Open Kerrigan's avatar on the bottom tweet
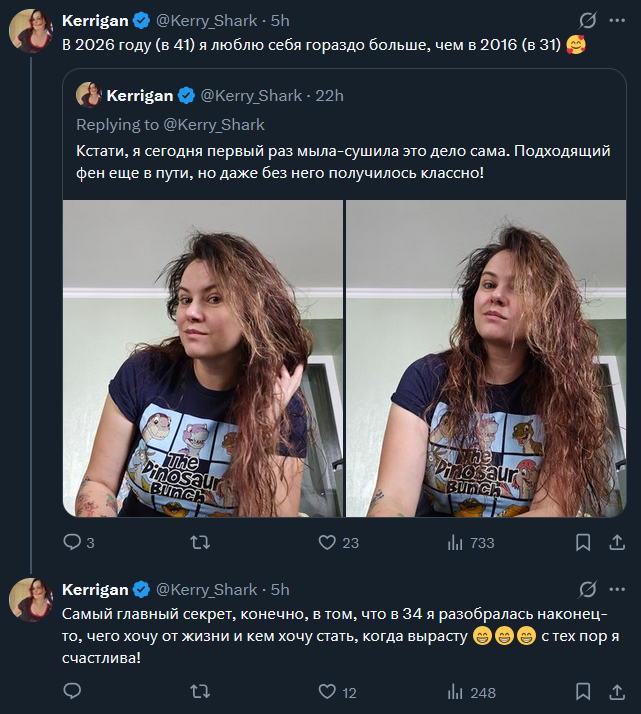 point(31,600)
